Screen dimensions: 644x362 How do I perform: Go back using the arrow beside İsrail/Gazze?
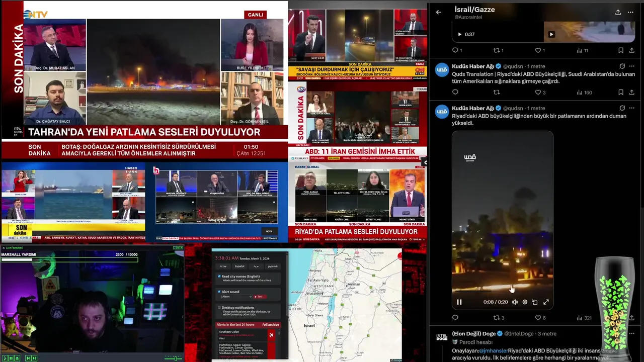click(x=438, y=12)
